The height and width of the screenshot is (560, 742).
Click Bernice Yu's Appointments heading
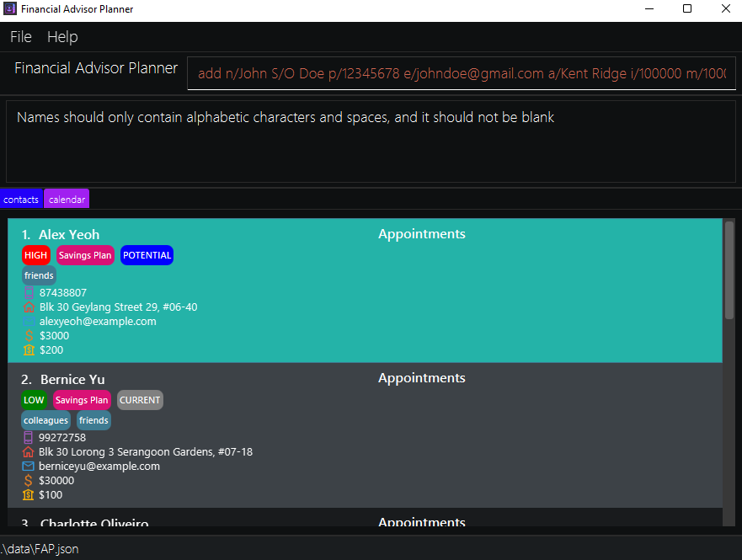pyautogui.click(x=422, y=378)
